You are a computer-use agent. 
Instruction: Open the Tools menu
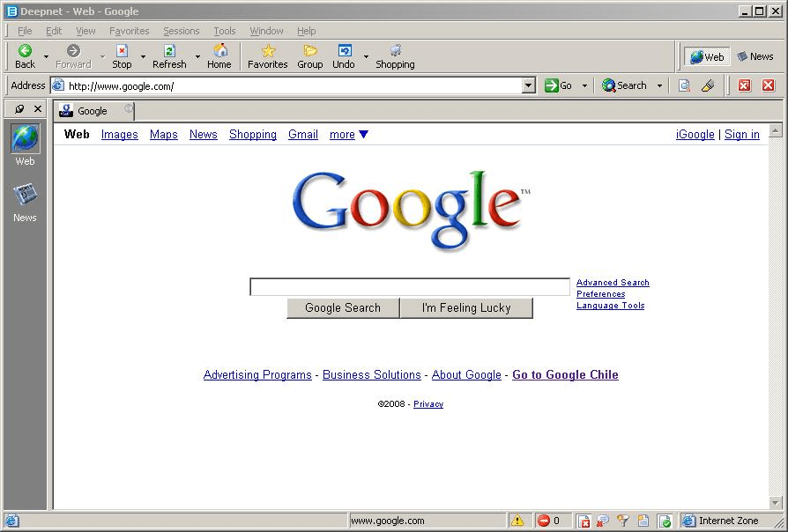(224, 31)
